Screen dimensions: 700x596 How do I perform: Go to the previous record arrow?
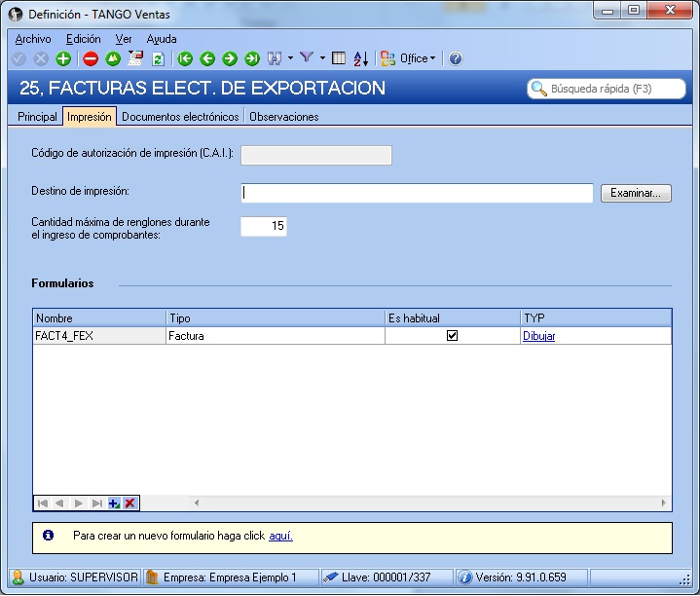point(207,58)
